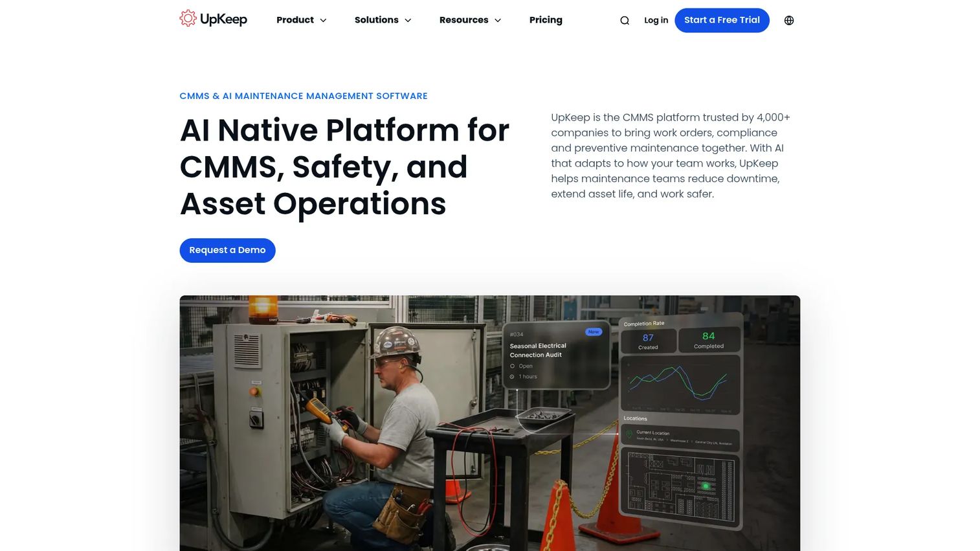Click the AI Native Platform headline
This screenshot has width=980, height=551.
[344, 167]
